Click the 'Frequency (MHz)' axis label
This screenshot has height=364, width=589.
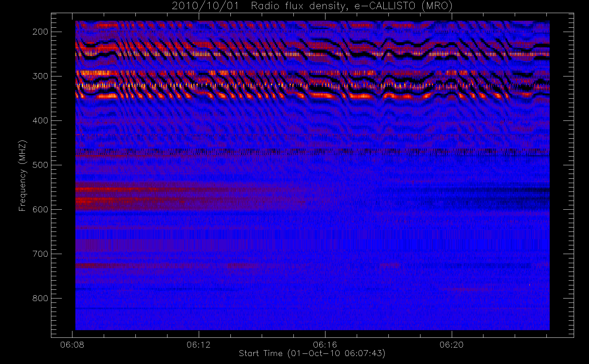pyautogui.click(x=23, y=175)
